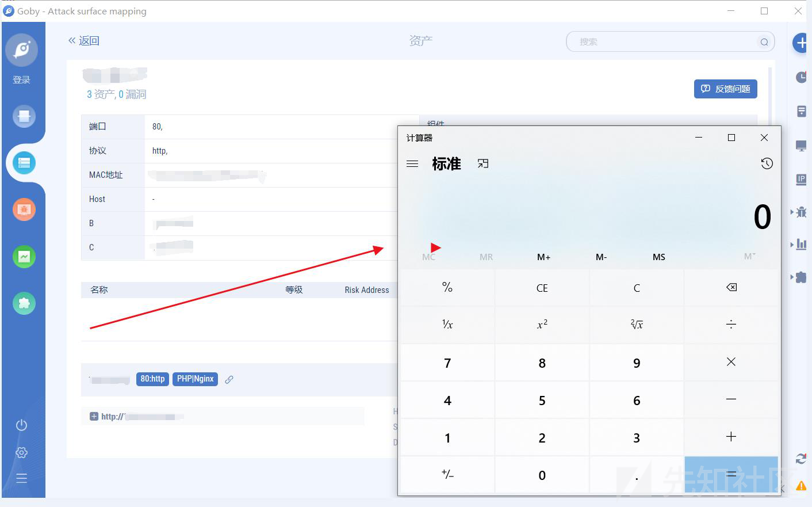Click calculator digit 1 key
The width and height of the screenshot is (812, 507).
point(447,437)
